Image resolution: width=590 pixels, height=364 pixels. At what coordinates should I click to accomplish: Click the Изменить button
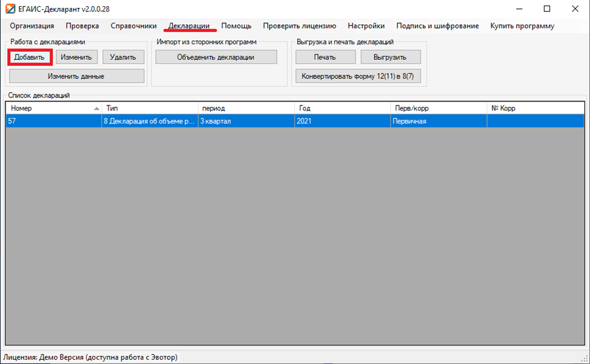tap(76, 57)
